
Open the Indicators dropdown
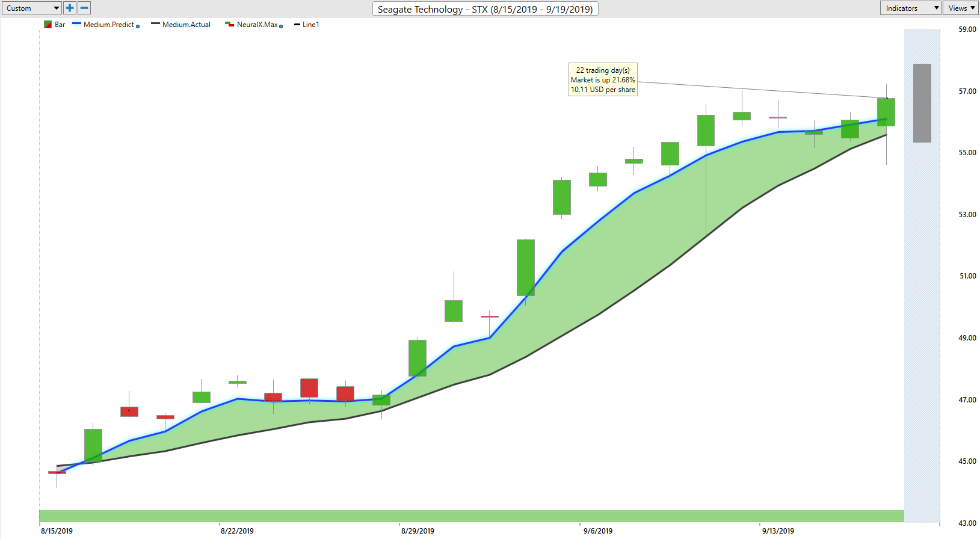[910, 8]
